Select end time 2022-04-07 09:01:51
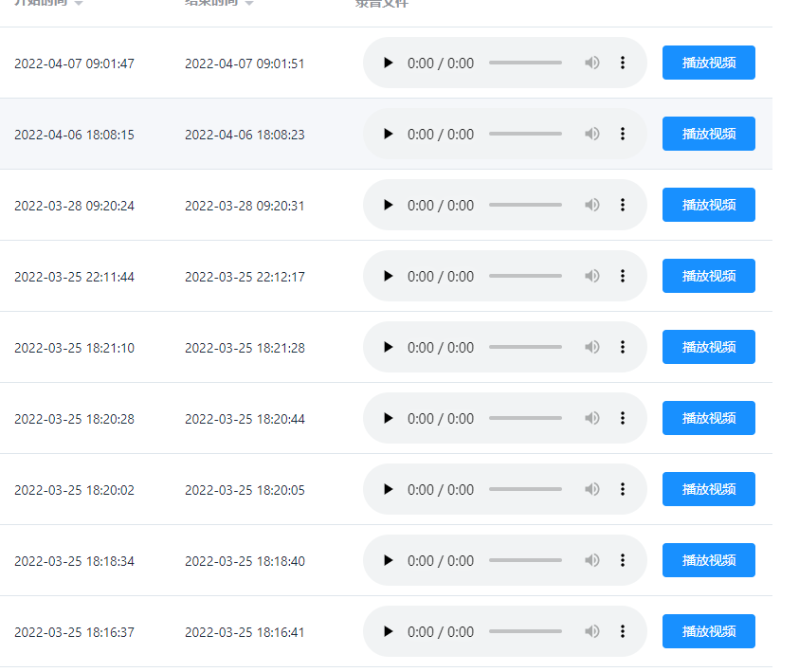799x672 pixels. [245, 64]
